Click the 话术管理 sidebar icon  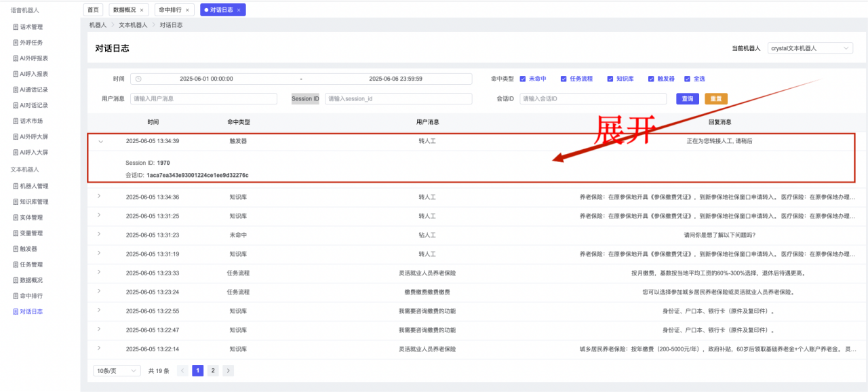click(x=16, y=27)
